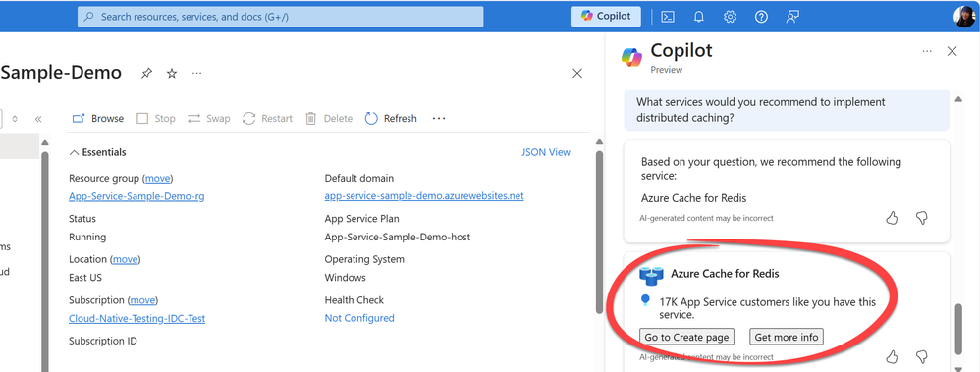Open Copilot pane more options ellipsis
Viewport: 980px width, 372px height.
tap(927, 51)
